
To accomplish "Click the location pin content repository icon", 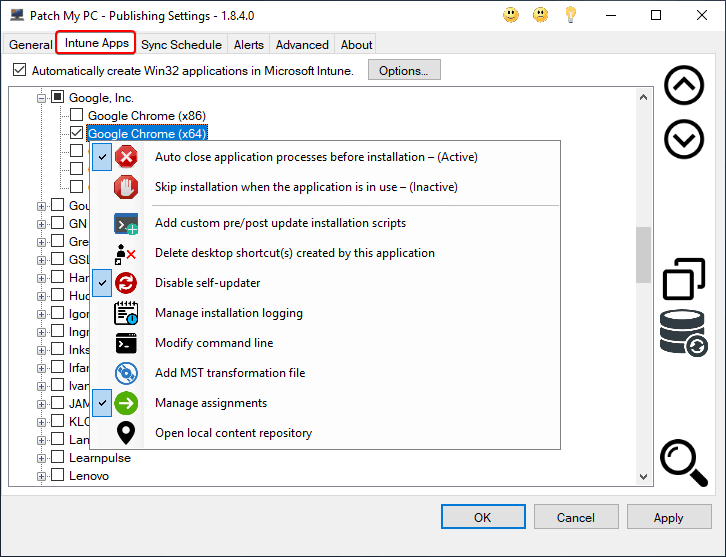I will (x=126, y=433).
